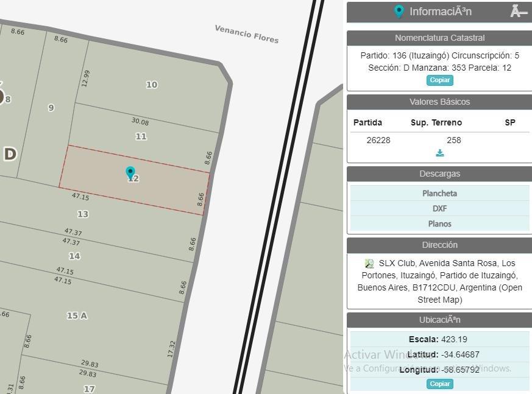Click the location pin icon in Información header

[x=399, y=12]
